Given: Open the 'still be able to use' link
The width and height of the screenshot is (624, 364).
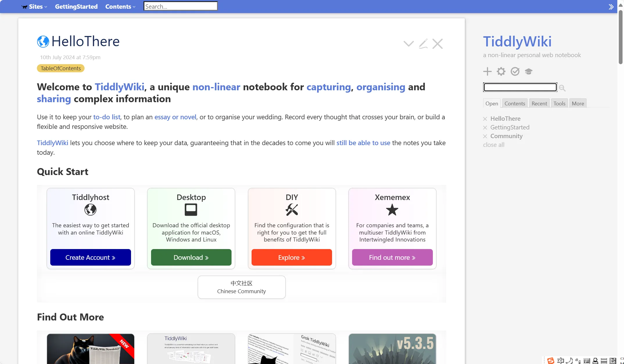Looking at the screenshot, I should click(363, 143).
